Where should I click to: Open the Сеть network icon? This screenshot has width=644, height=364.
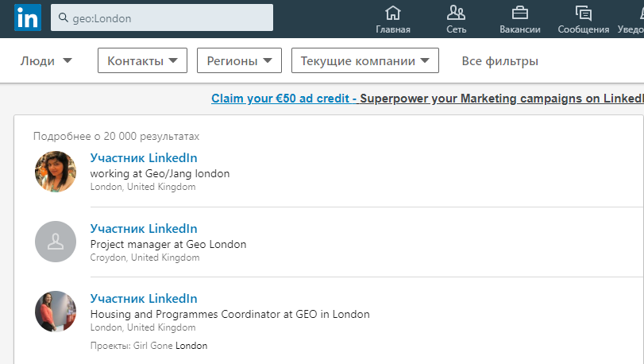coord(456,13)
